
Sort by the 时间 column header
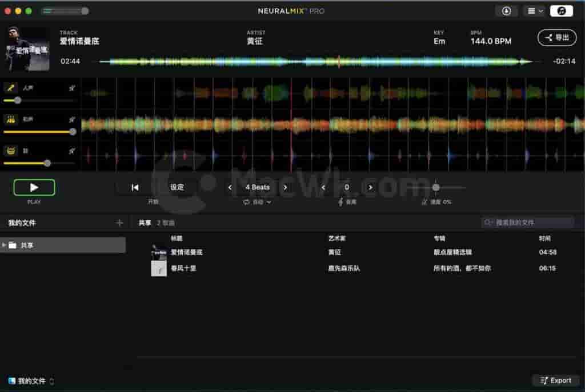544,238
